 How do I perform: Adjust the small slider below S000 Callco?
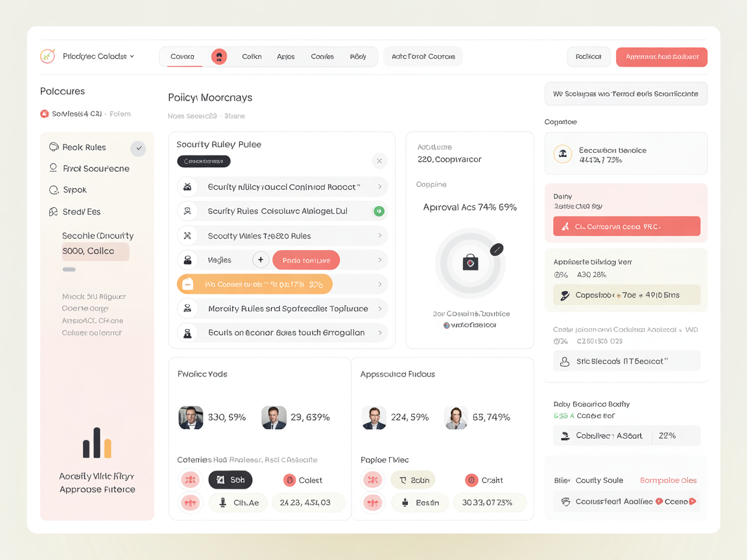(x=69, y=269)
